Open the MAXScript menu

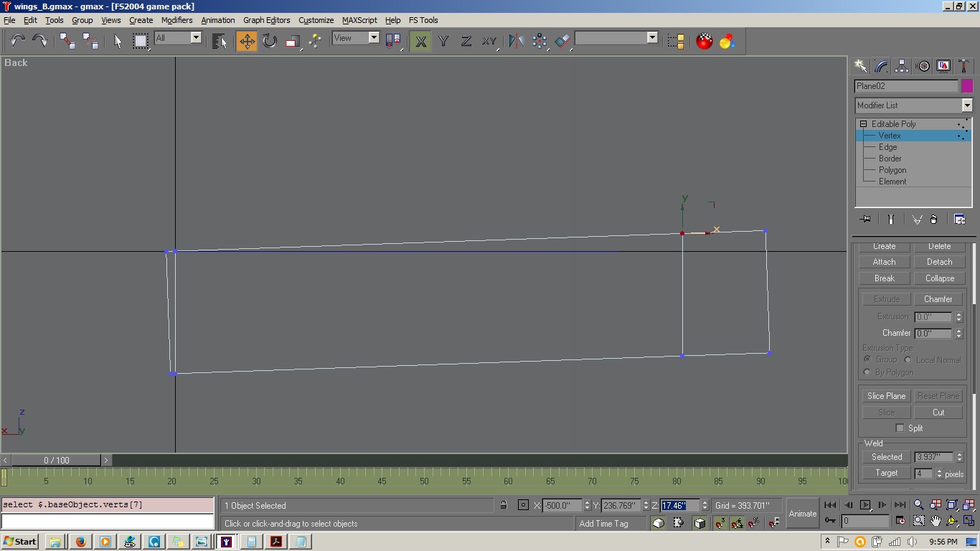click(359, 20)
